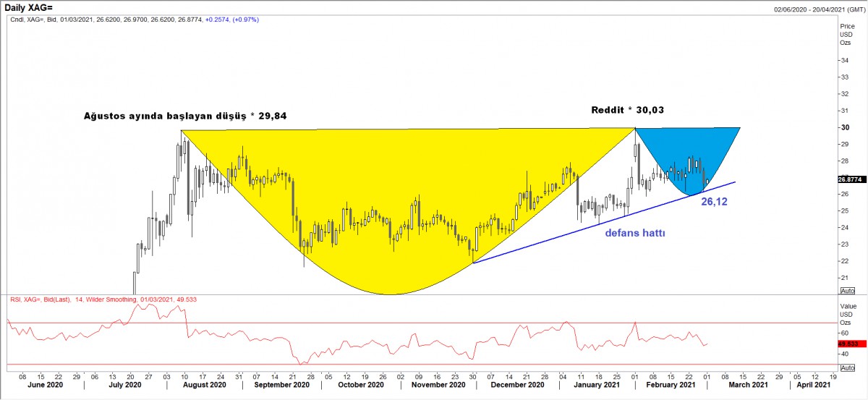
Task: Click the date range label at top right
Action: [x=809, y=9]
